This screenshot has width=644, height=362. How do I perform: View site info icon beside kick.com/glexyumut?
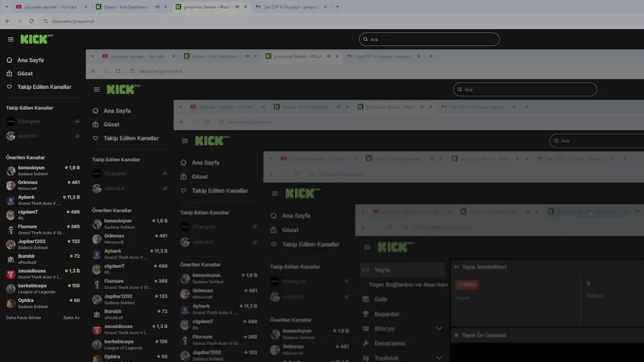[x=46, y=21]
